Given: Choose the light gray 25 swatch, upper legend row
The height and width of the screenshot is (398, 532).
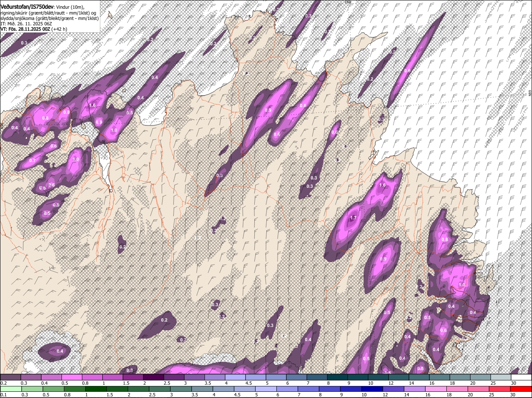Looking at the screenshot, I should [x=501, y=377].
